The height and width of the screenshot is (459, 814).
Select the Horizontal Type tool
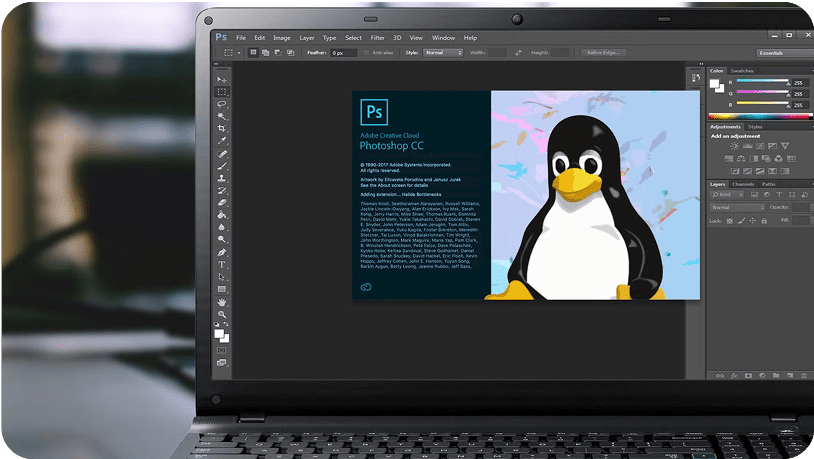click(x=222, y=264)
